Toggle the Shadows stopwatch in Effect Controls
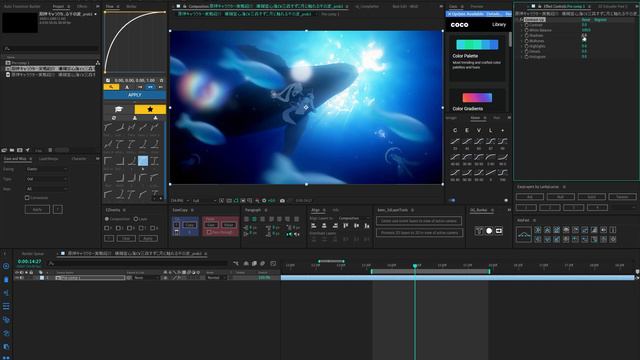The image size is (640, 360). point(527,36)
